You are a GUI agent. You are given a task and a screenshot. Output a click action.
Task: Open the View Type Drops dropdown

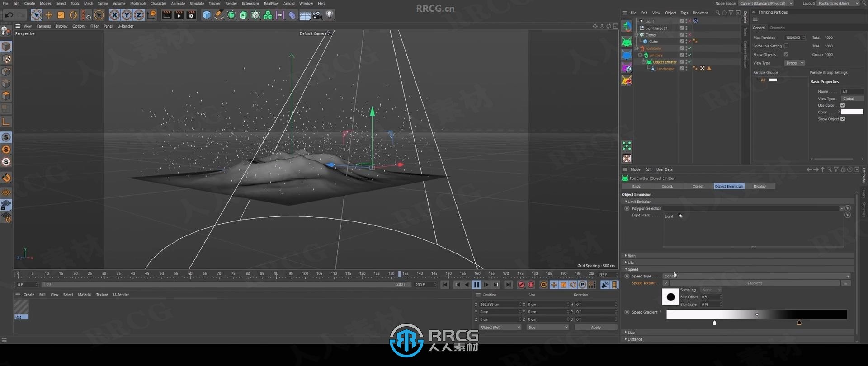click(x=794, y=63)
